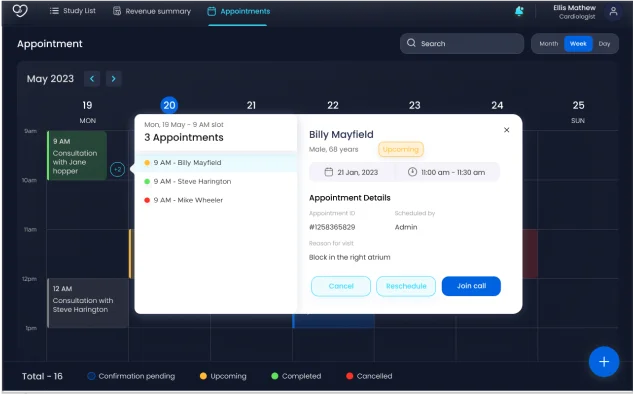Image resolution: width=633 pixels, height=394 pixels.
Task: Open the Revenue summary tab
Action: (x=152, y=11)
